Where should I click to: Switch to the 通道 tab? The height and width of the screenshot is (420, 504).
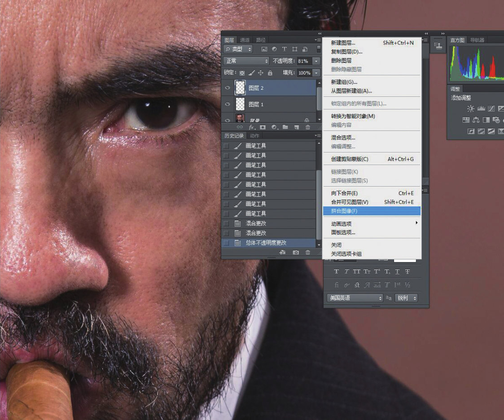[x=245, y=40]
